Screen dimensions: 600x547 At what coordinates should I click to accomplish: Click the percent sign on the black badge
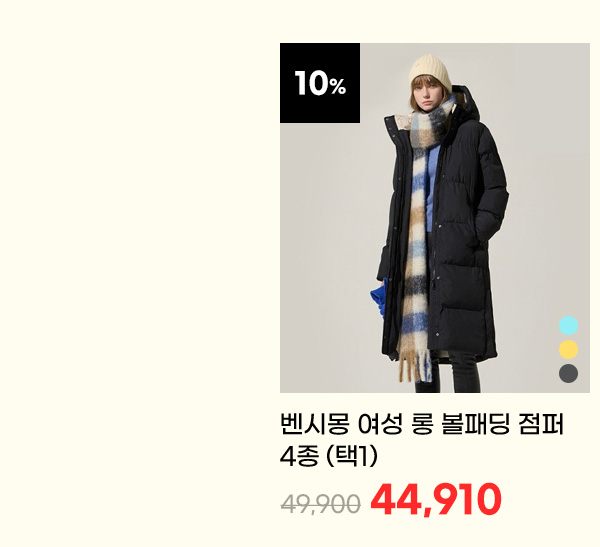click(338, 87)
